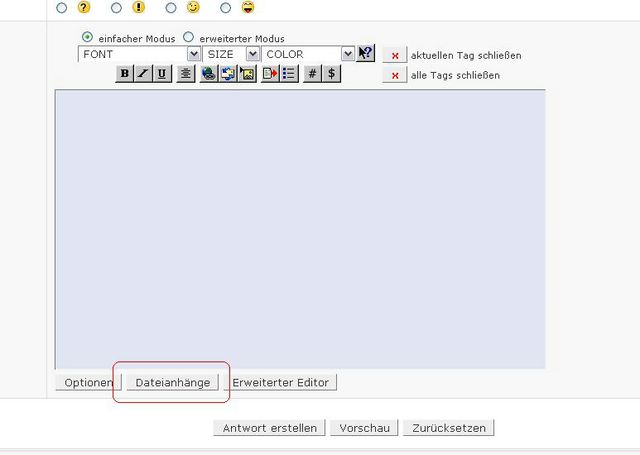The height and width of the screenshot is (455, 640).
Task: Apply underline with the U button
Action: pyautogui.click(x=161, y=74)
